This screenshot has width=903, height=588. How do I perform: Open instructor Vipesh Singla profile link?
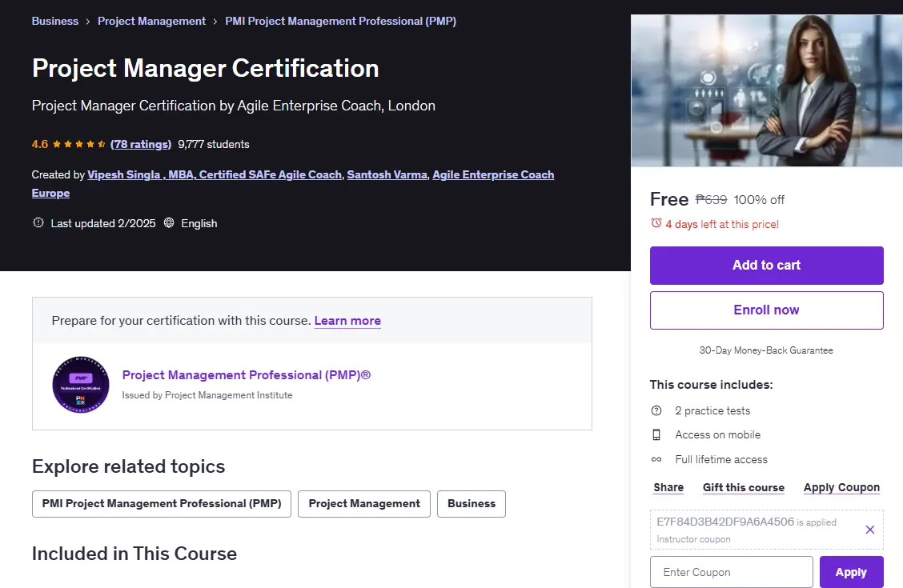click(x=215, y=175)
